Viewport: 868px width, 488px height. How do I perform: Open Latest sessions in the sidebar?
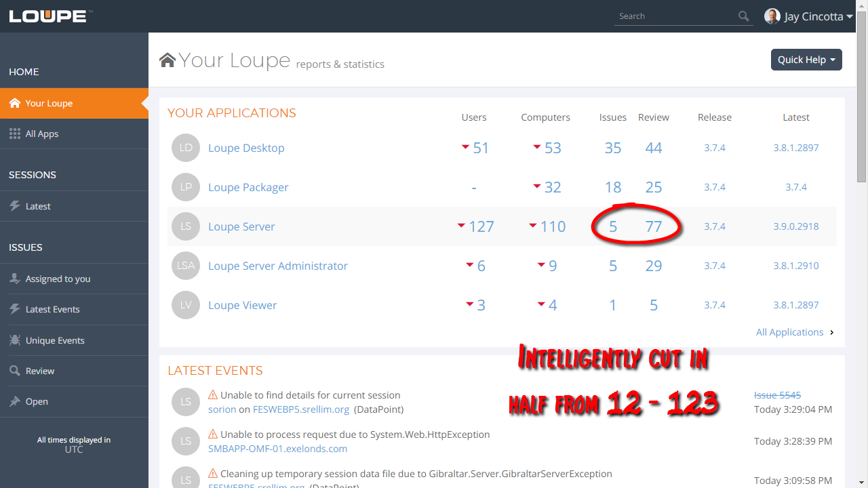point(74,206)
